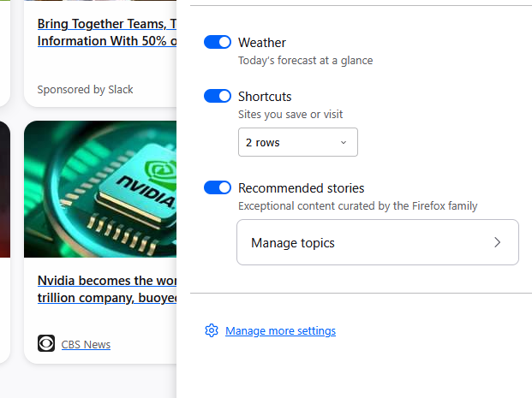Turn off Recommended stories toggle
Viewport: 532px width, 398px height.
(218, 187)
